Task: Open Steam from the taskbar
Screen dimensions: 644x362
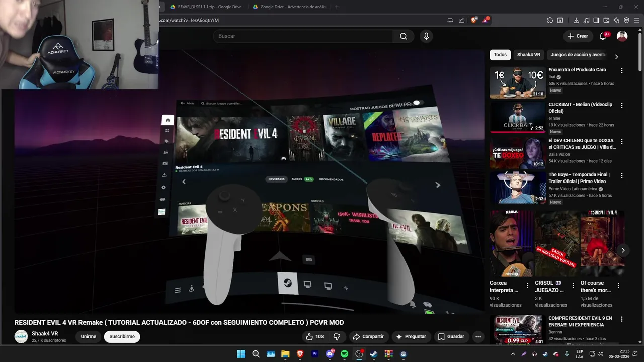Action: 374,354
